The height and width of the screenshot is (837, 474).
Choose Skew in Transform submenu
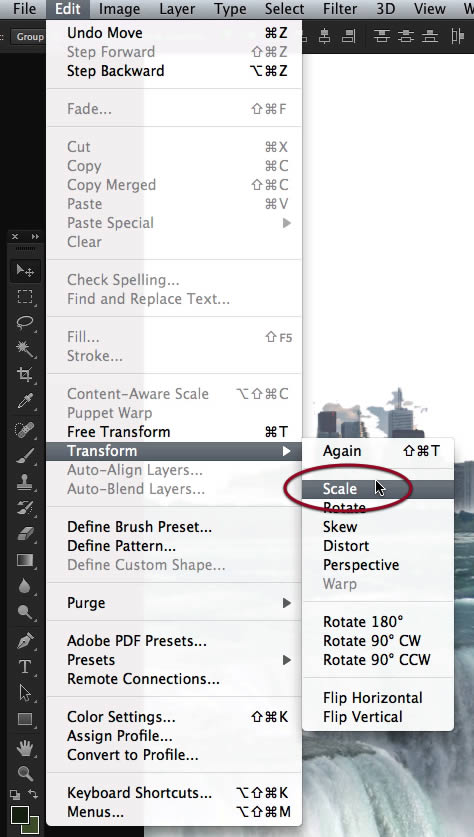point(378,527)
